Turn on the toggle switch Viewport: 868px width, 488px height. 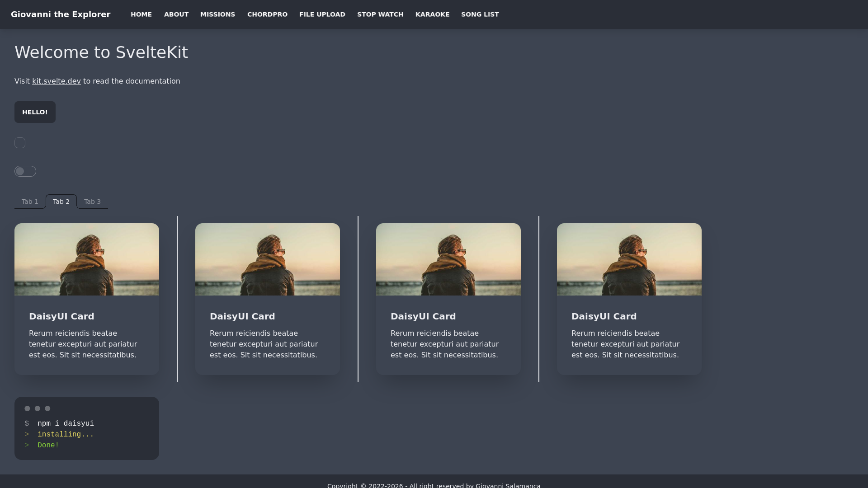click(x=25, y=171)
